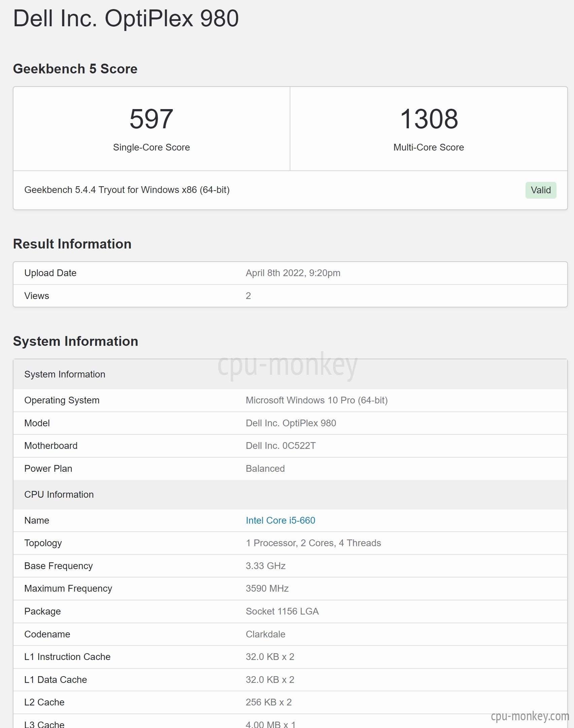Image resolution: width=574 pixels, height=728 pixels.
Task: Click the Result Information heading
Action: pyautogui.click(x=72, y=244)
